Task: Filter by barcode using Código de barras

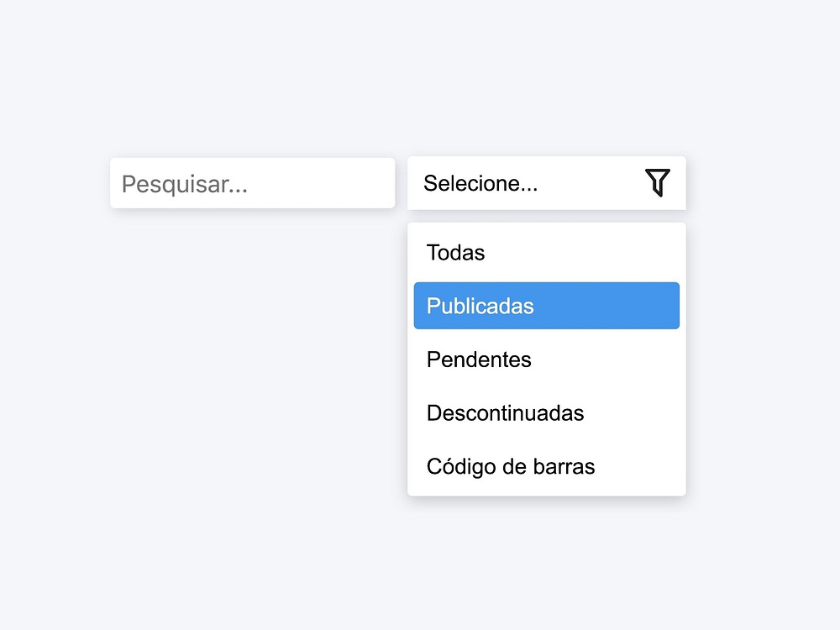Action: (511, 466)
